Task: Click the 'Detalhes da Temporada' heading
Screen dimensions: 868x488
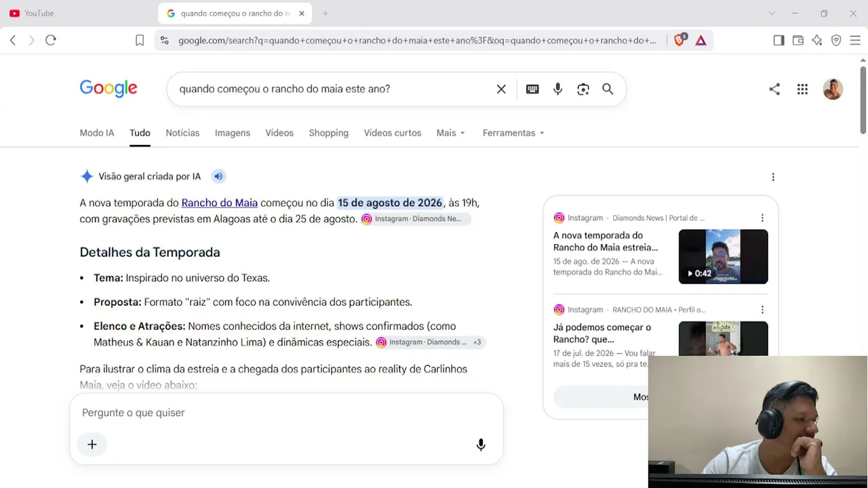Action: pyautogui.click(x=150, y=252)
